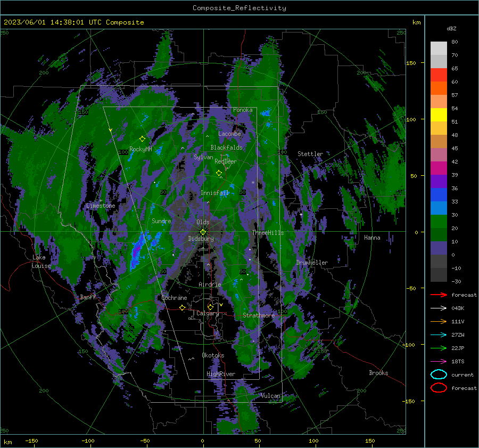This screenshot has width=479, height=448.
Task: Click the Cochrane town label
Action: pos(174,298)
